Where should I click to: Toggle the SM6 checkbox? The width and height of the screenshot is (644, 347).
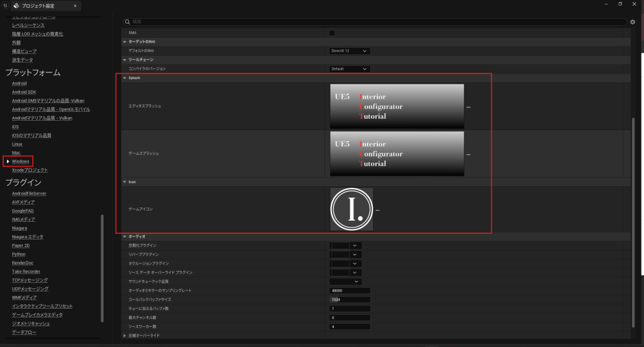pyautogui.click(x=332, y=33)
